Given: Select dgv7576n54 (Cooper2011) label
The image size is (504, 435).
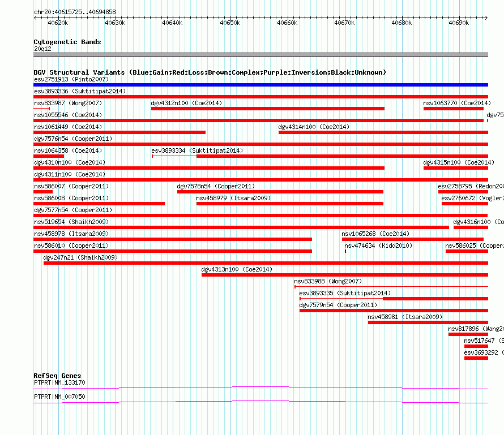Looking at the screenshot, I should click(x=73, y=139).
